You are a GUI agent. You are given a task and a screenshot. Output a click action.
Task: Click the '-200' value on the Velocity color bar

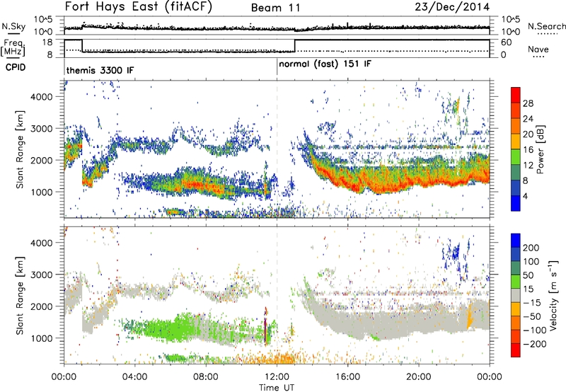coord(535,344)
